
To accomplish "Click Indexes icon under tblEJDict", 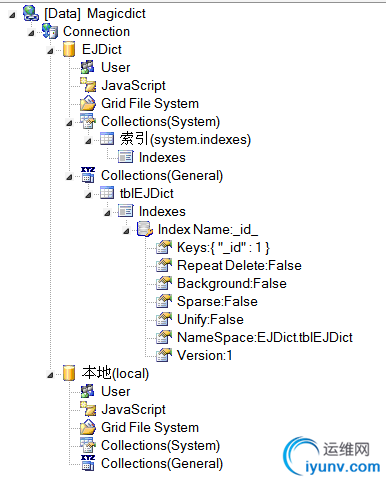I will [126, 211].
